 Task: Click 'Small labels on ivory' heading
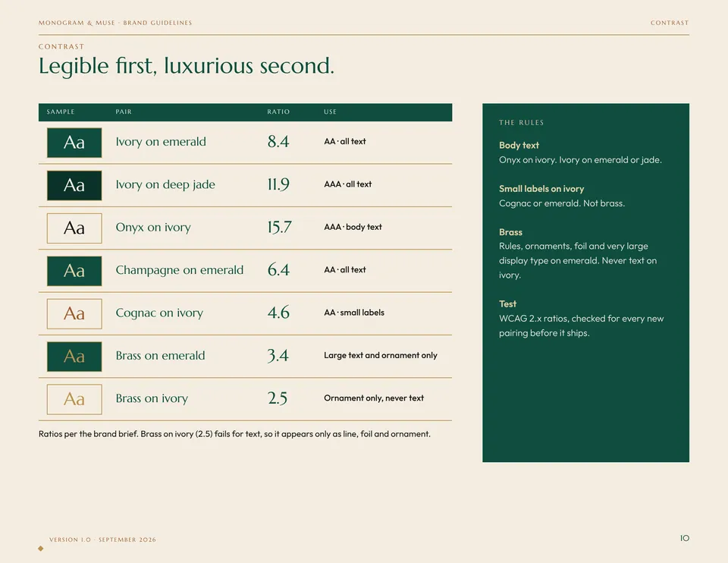coord(541,189)
